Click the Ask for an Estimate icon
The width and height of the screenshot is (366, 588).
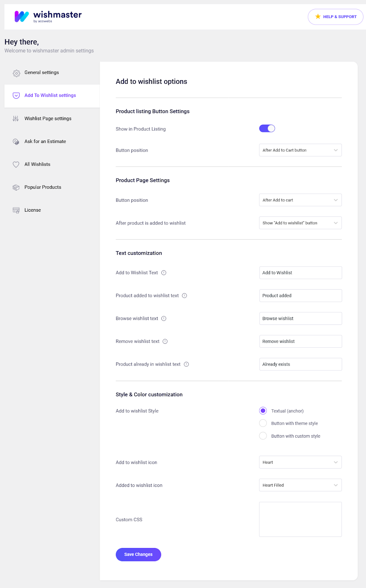[16, 141]
